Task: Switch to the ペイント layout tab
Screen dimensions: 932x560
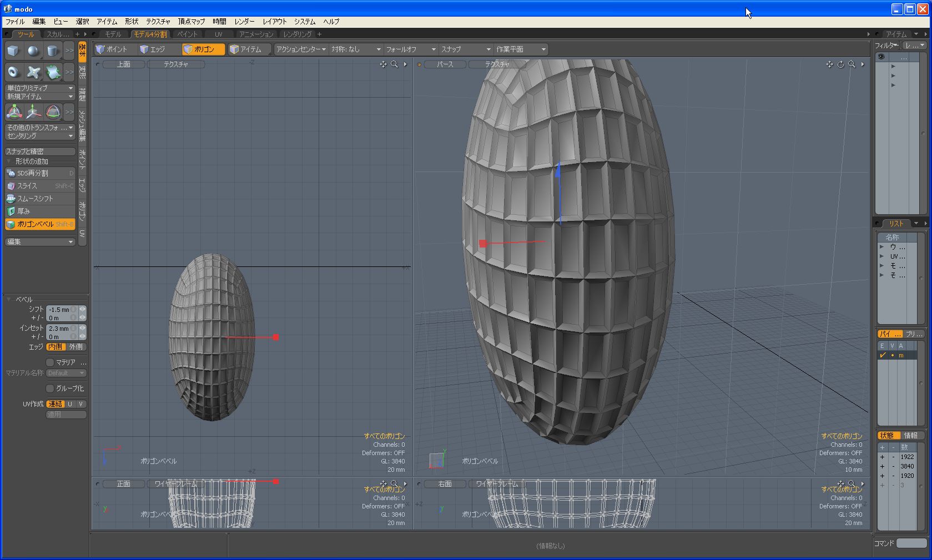Action: (x=188, y=34)
